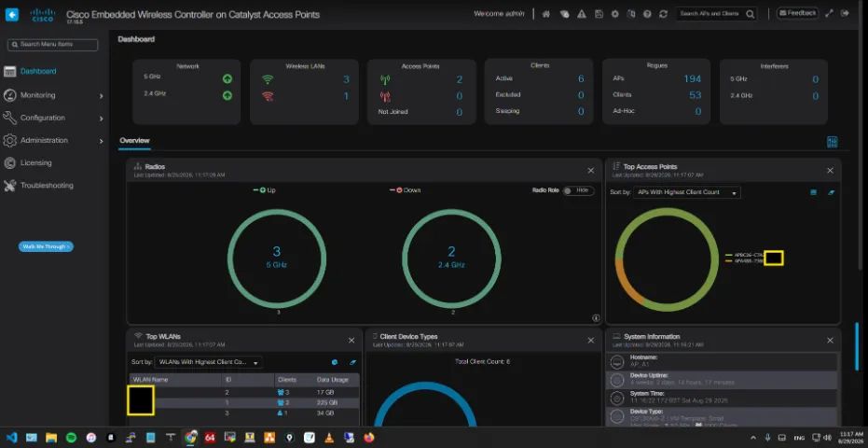Open settings gear in the top bar

point(615,14)
